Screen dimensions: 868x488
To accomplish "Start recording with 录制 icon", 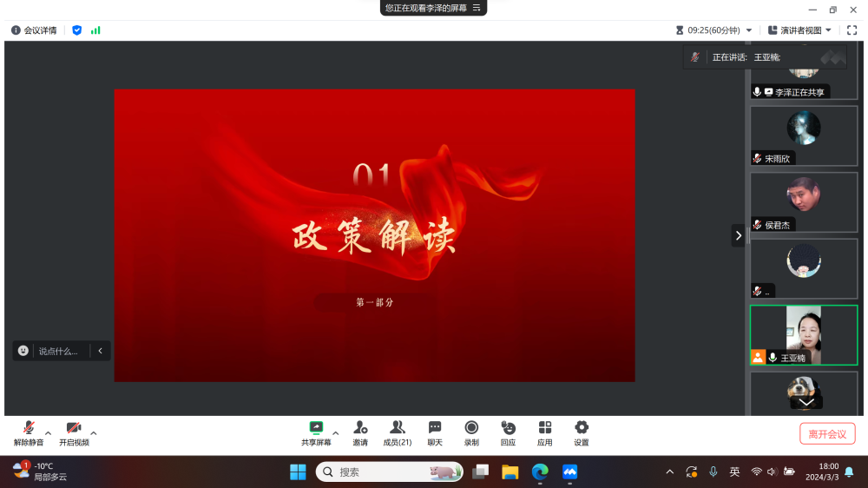I will coord(471,427).
